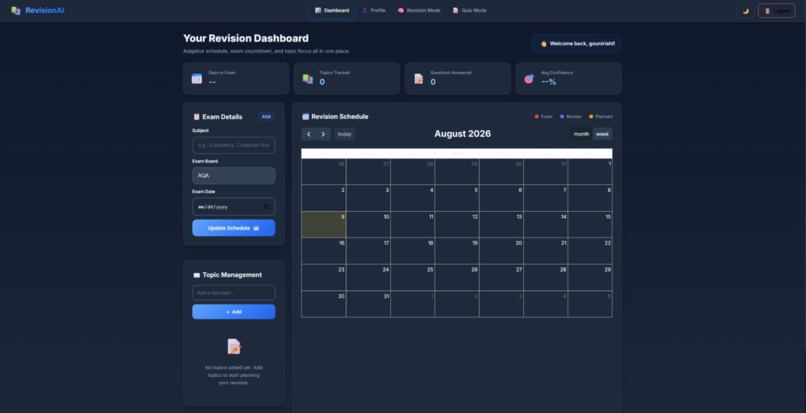This screenshot has width=806, height=413.
Task: Open Revision Mode tab
Action: 419,10
